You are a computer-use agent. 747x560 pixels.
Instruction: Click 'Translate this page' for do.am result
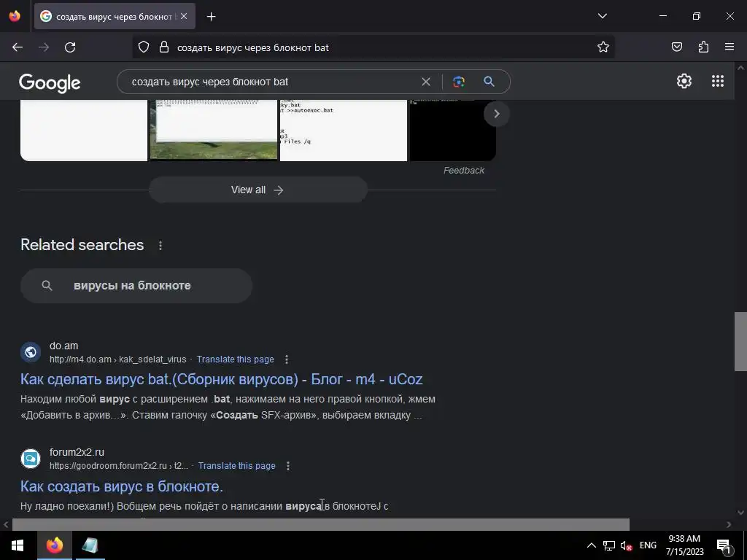(236, 359)
